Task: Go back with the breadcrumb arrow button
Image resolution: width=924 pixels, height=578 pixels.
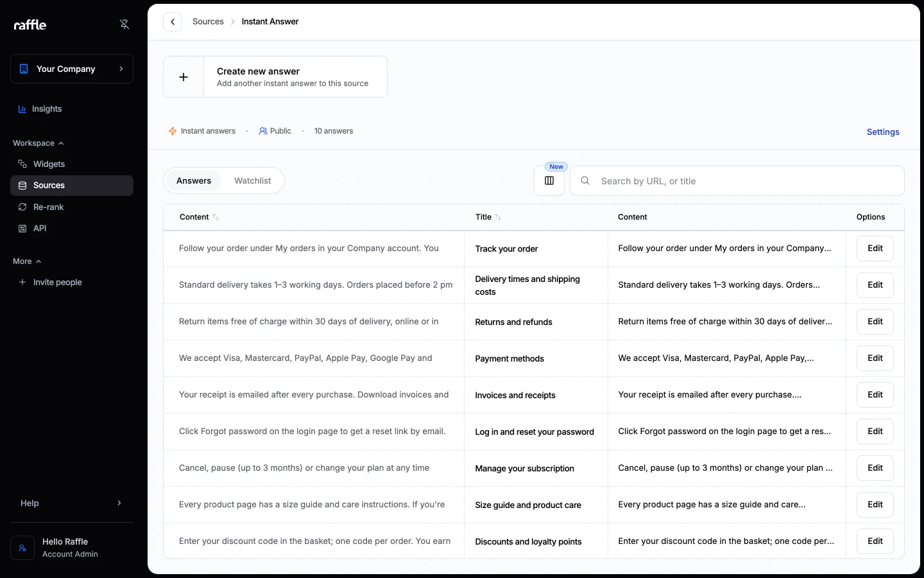Action: point(173,22)
